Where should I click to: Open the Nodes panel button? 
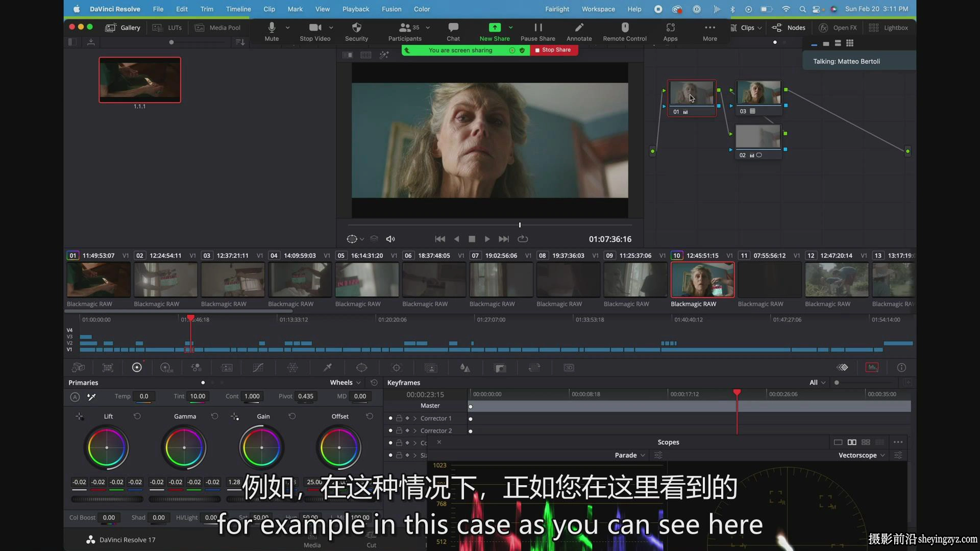click(789, 28)
